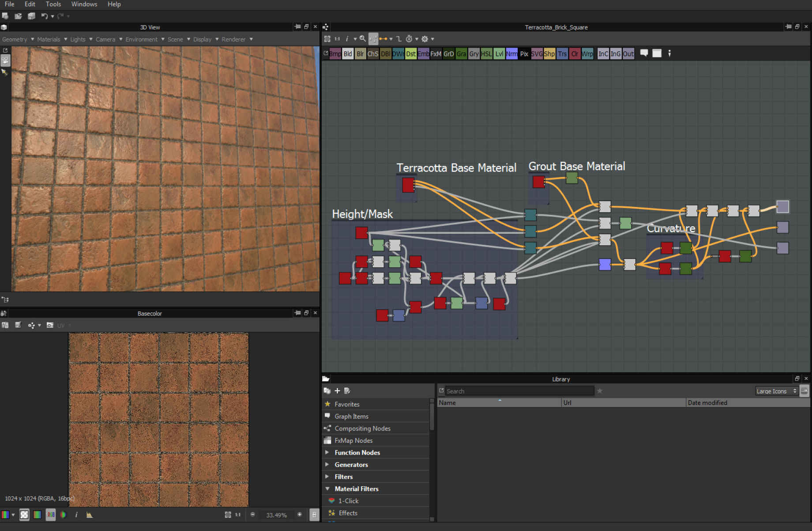The width and height of the screenshot is (812, 531).
Task: Sort the library by the Date modified column
Action: 748,403
